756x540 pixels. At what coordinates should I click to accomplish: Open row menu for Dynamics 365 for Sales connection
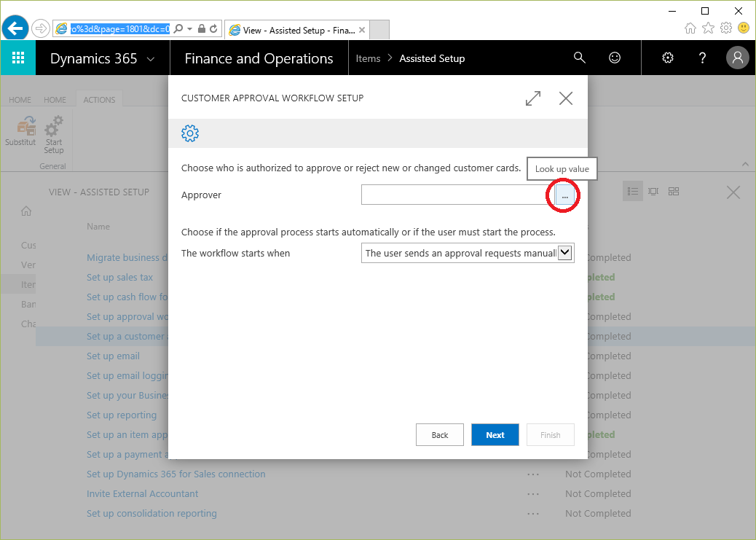532,474
